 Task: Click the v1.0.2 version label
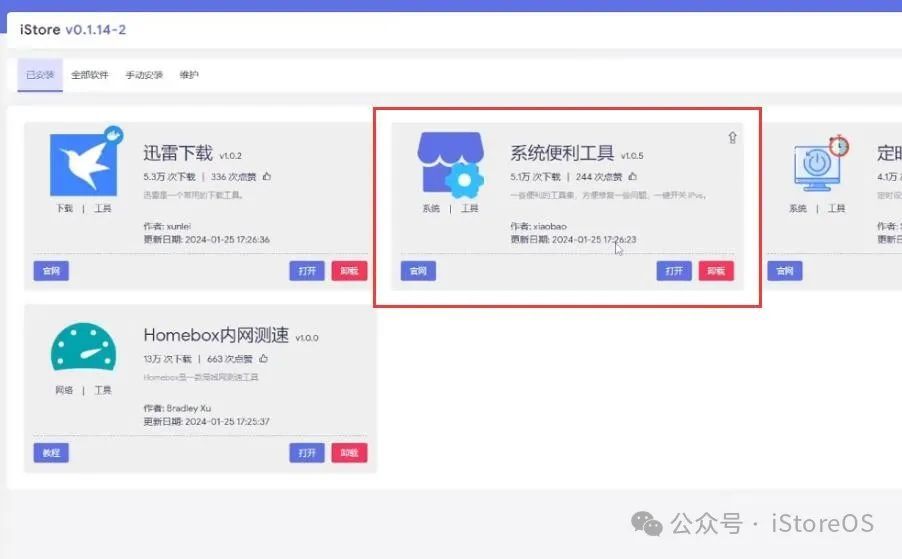point(231,156)
